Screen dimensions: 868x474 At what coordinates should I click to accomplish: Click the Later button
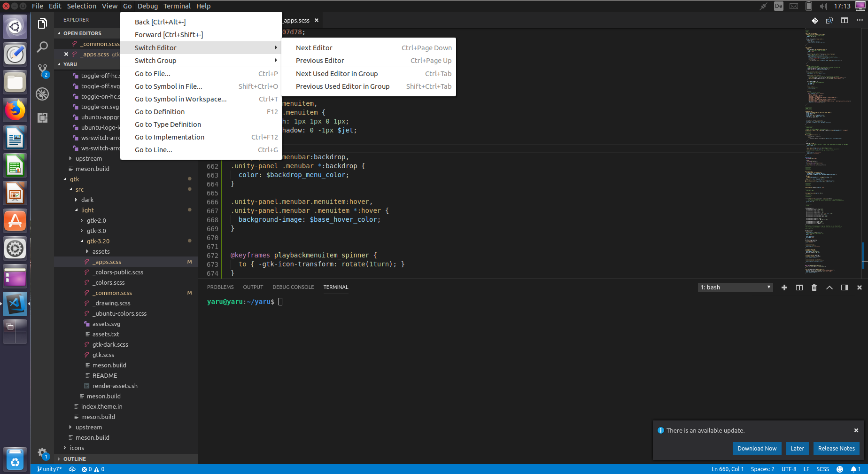click(x=797, y=449)
